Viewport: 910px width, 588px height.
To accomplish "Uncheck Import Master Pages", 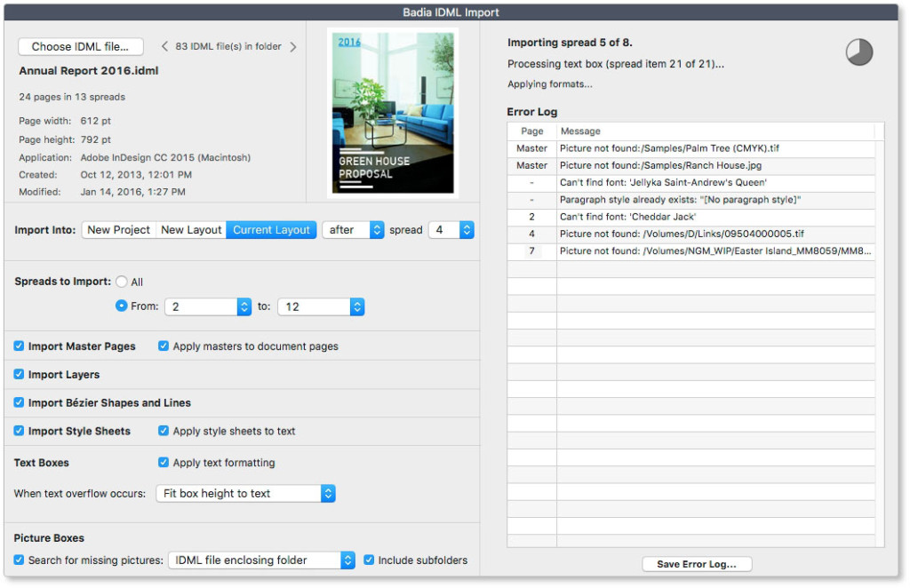I will pos(19,346).
